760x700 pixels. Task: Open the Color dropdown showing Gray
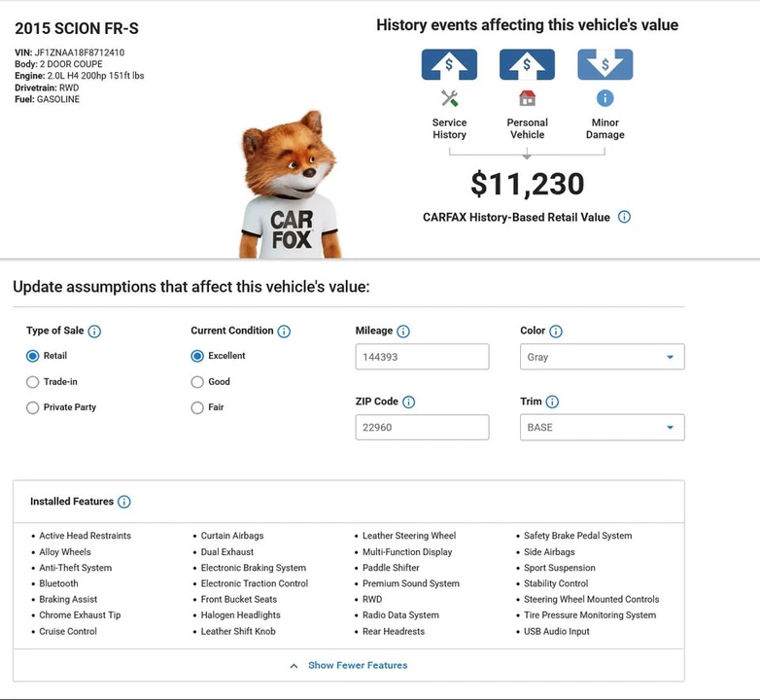(x=603, y=357)
